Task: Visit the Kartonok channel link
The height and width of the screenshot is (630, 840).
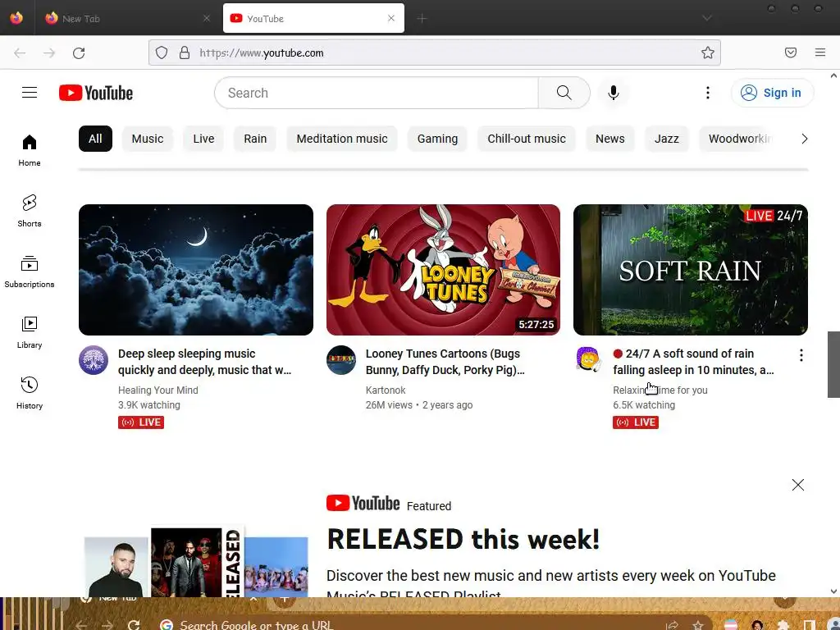Action: pyautogui.click(x=386, y=390)
